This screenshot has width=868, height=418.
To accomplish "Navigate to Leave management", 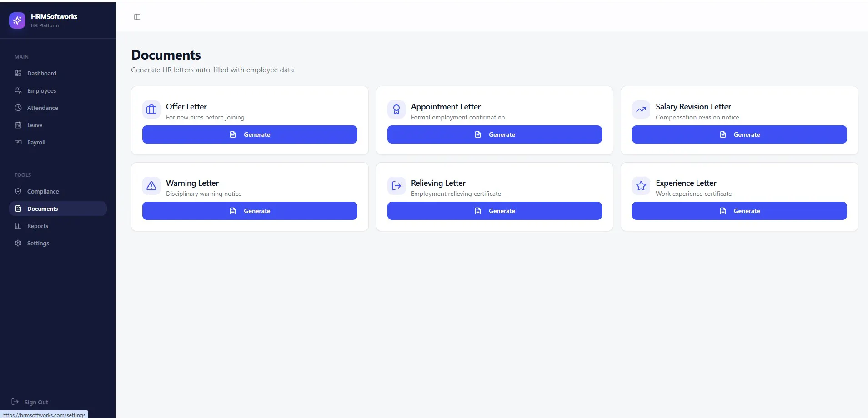I will click(x=58, y=125).
